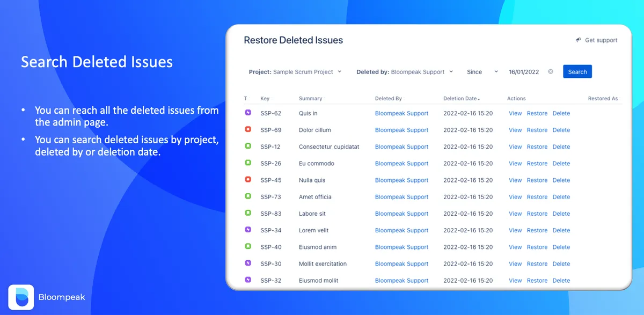The image size is (644, 315).
Task: Permanently delete issue SSP-62
Action: [x=561, y=113]
